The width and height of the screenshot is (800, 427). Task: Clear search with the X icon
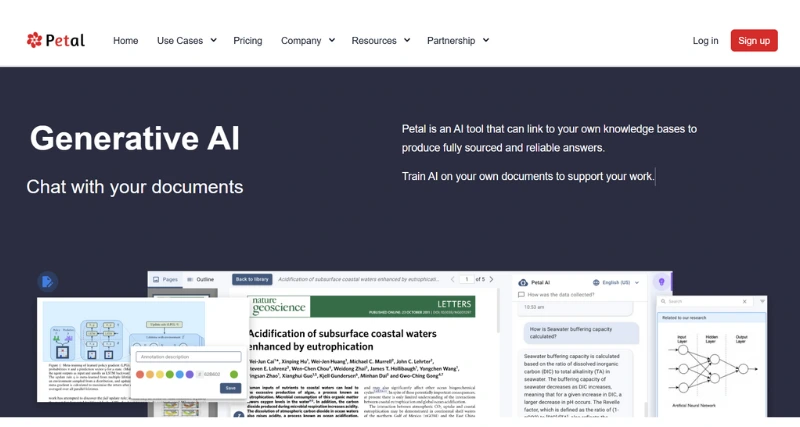[745, 301]
